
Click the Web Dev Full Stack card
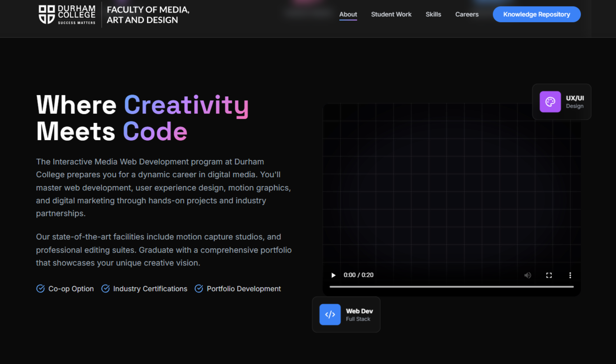[x=359, y=315]
